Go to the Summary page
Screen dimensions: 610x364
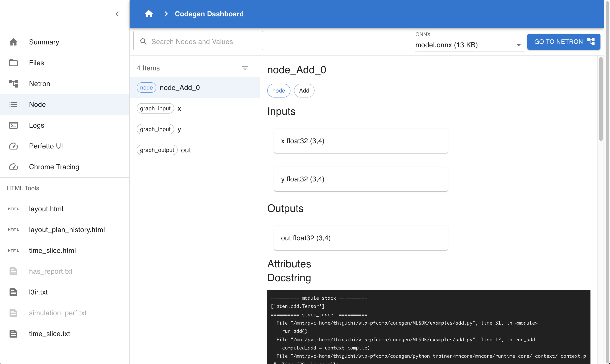(x=44, y=42)
